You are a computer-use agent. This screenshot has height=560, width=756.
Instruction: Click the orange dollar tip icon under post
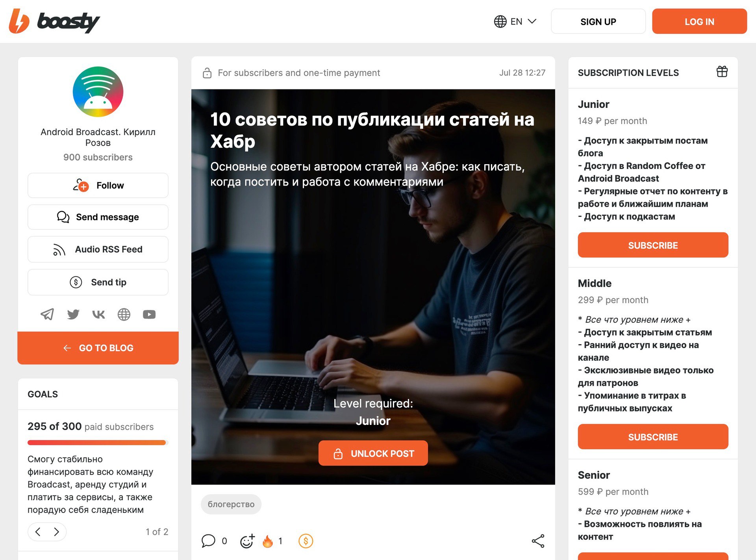point(306,541)
